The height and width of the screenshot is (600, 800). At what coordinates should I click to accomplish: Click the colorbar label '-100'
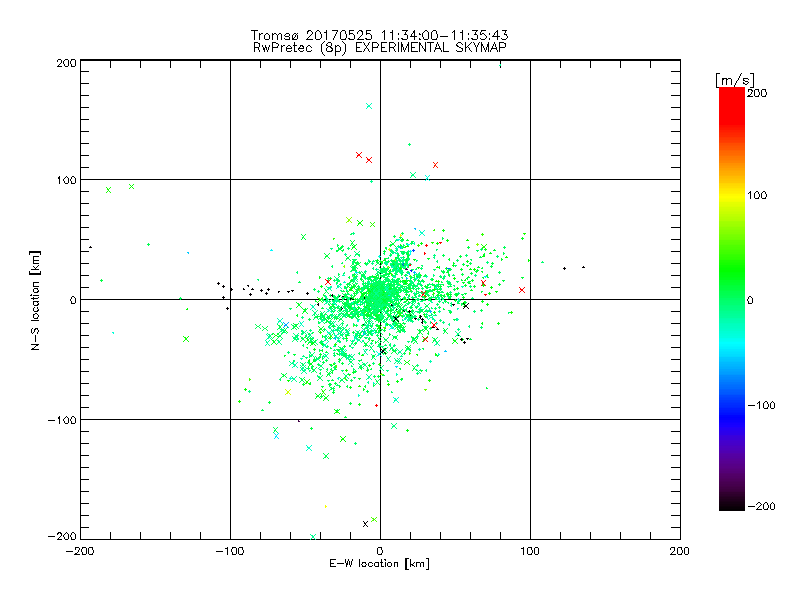[x=761, y=405]
